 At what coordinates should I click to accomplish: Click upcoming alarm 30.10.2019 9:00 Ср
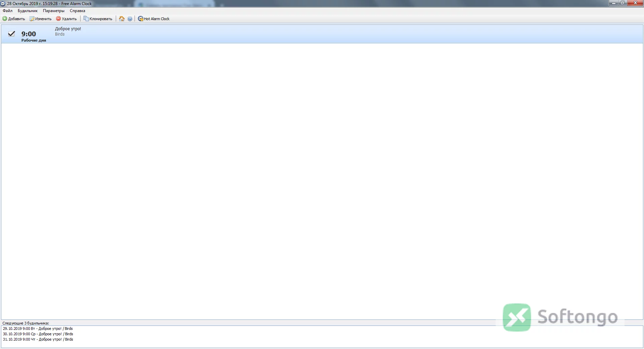38,334
